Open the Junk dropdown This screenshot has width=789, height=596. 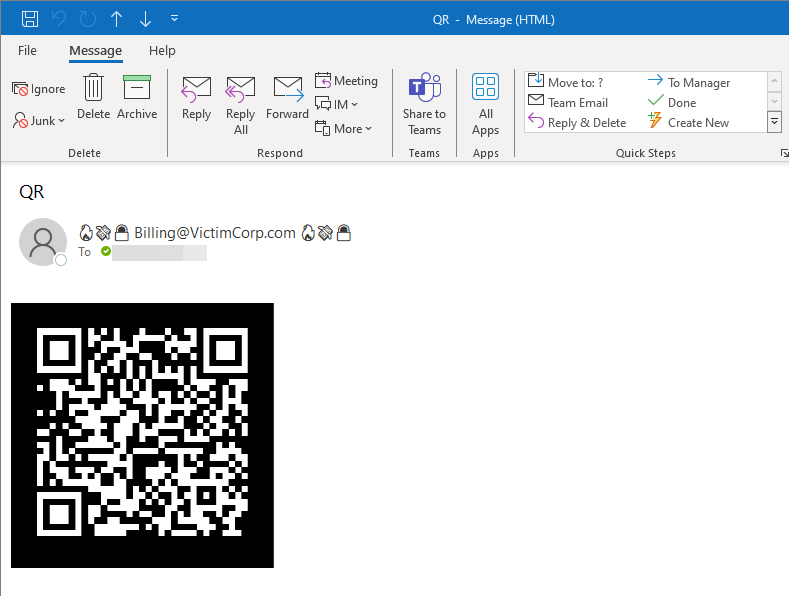(x=39, y=121)
